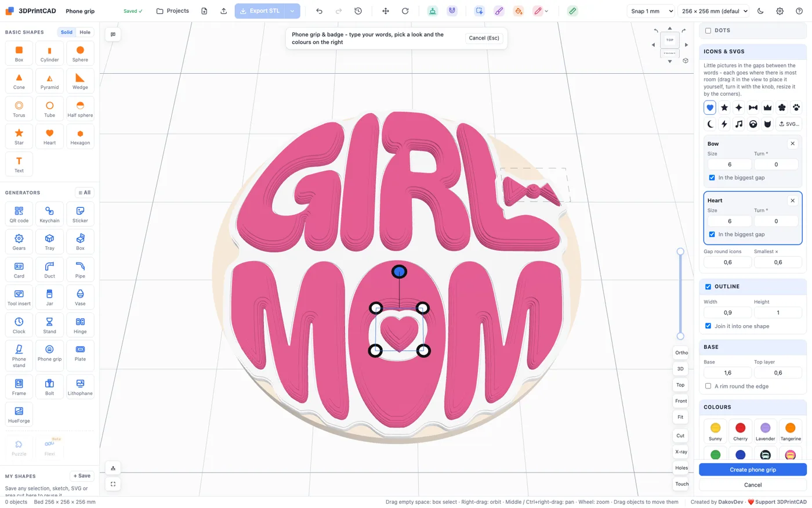
Task: Open the help question mark
Action: [x=799, y=11]
